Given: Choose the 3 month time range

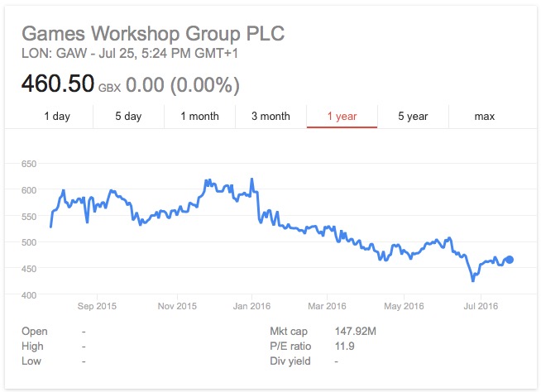Looking at the screenshot, I should [x=270, y=117].
